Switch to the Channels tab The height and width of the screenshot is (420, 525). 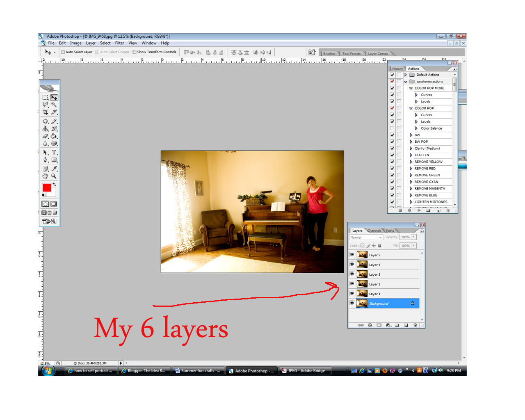click(x=374, y=231)
